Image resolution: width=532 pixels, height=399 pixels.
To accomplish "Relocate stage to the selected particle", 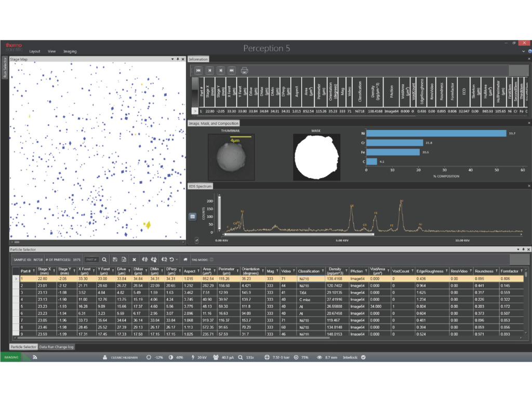I will tap(144, 260).
